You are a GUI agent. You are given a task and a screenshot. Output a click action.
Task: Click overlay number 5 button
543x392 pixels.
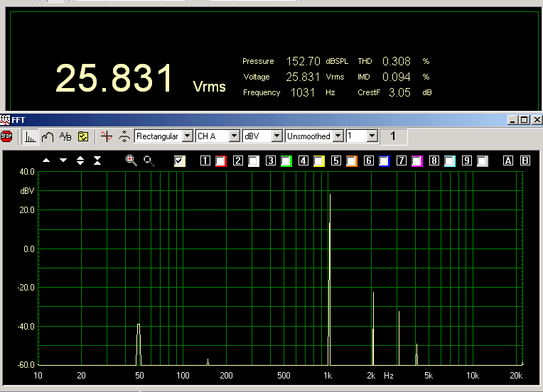(x=336, y=160)
